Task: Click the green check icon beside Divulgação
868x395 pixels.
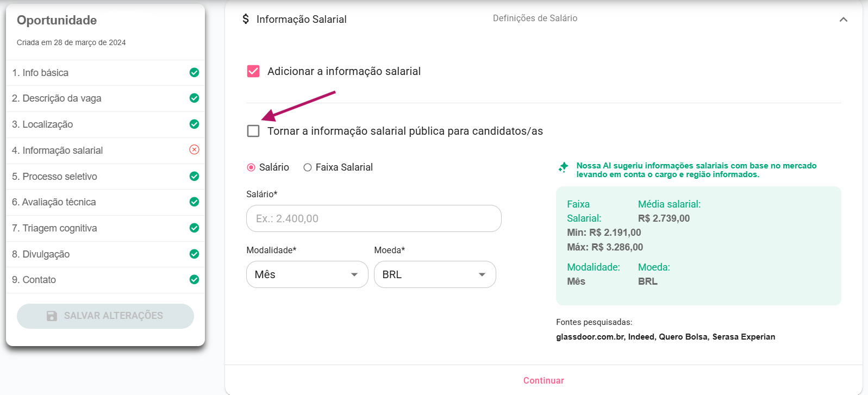Action: (x=194, y=254)
